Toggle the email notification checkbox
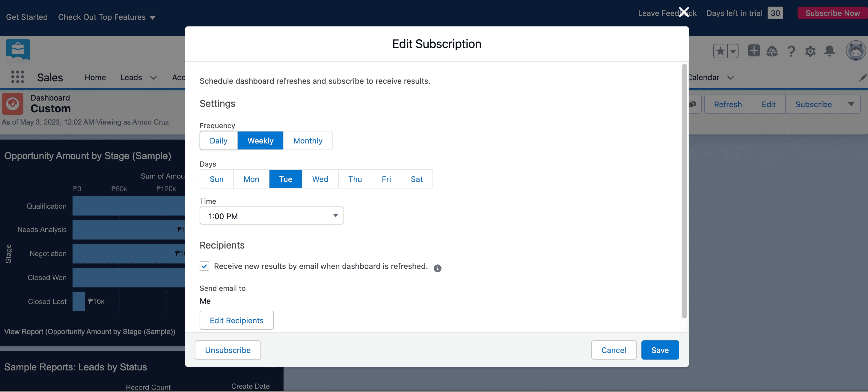 pos(205,266)
